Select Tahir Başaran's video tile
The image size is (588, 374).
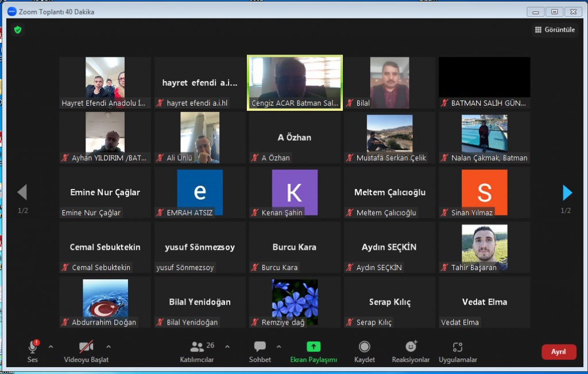point(484,247)
